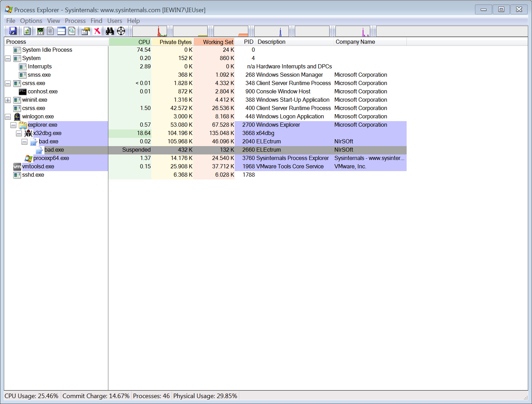Toggle the Show Process Tree toolbar icon
Viewport: 532px width, 404px height.
[51, 31]
